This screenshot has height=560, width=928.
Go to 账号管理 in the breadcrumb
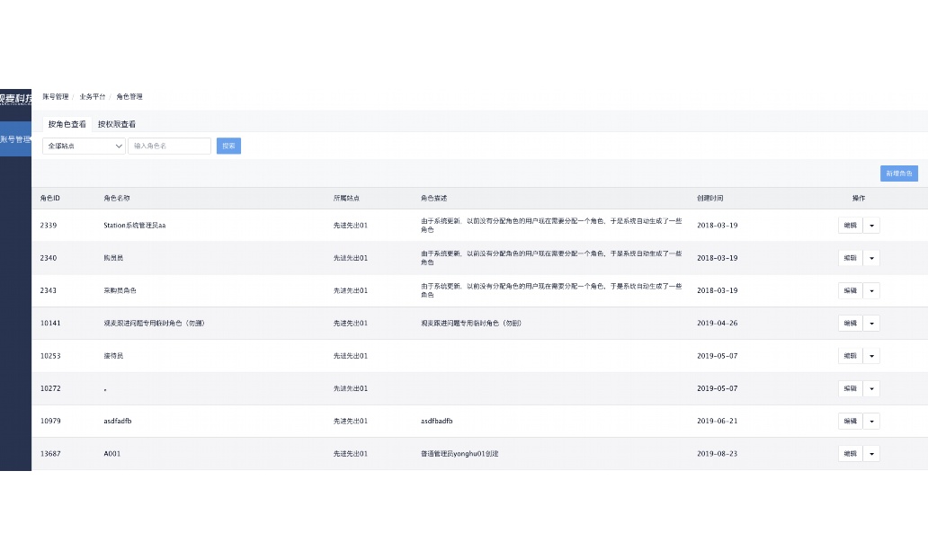(55, 96)
